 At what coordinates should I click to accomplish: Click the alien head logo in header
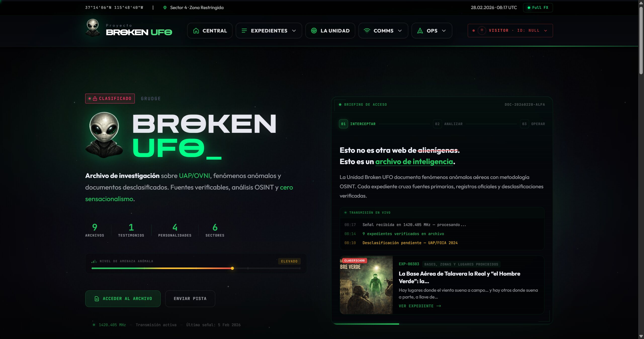pyautogui.click(x=93, y=28)
